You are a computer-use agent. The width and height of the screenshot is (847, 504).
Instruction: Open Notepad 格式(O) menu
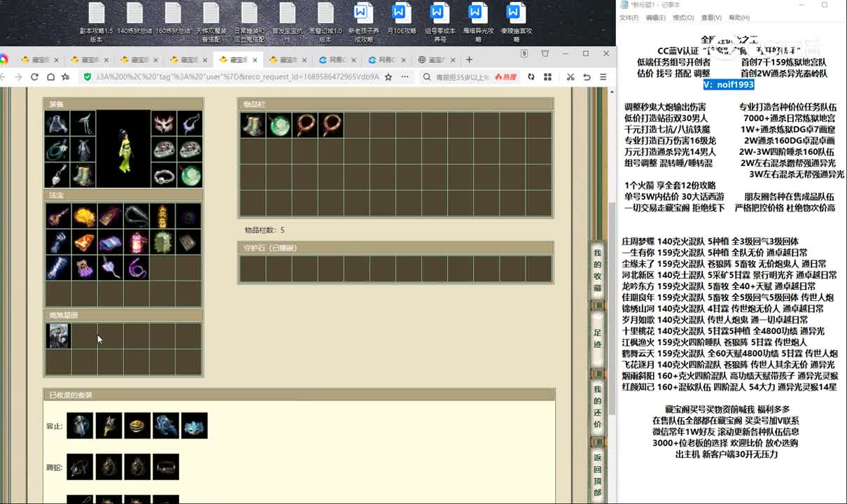(x=683, y=17)
